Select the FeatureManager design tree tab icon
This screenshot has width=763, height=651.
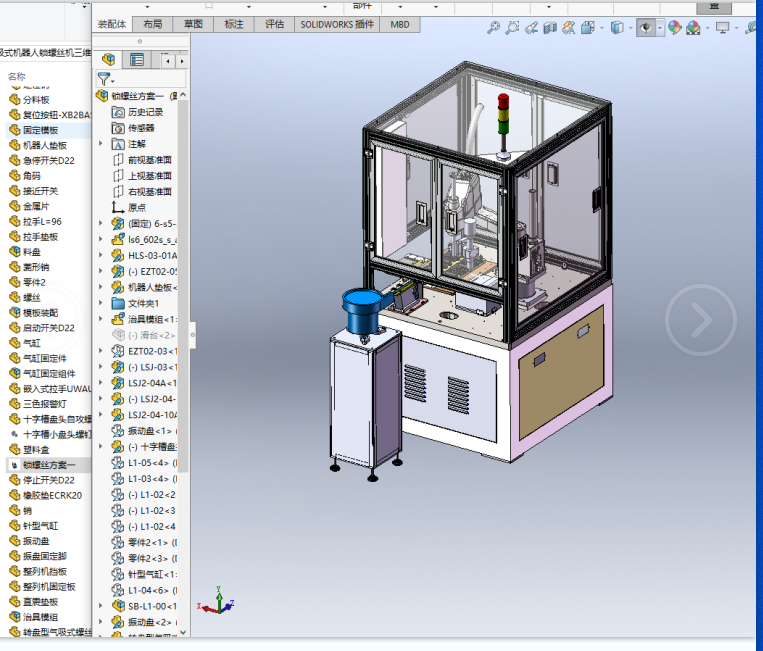(109, 60)
